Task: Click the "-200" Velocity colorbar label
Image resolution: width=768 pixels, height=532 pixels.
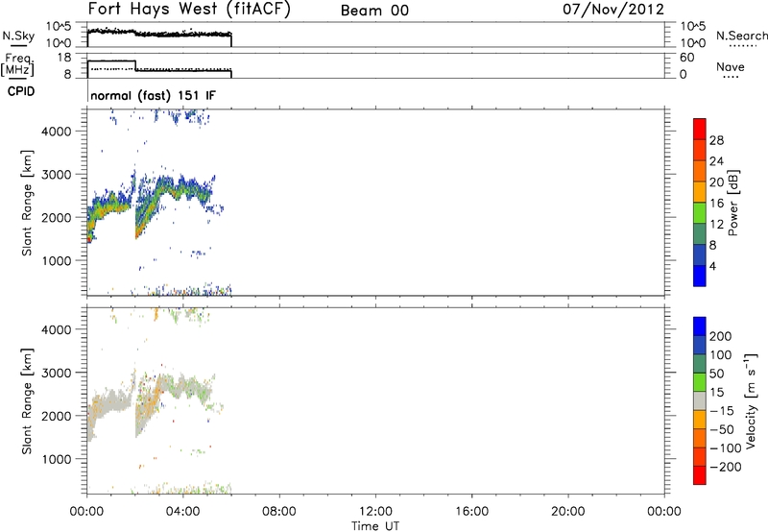Action: tap(726, 467)
